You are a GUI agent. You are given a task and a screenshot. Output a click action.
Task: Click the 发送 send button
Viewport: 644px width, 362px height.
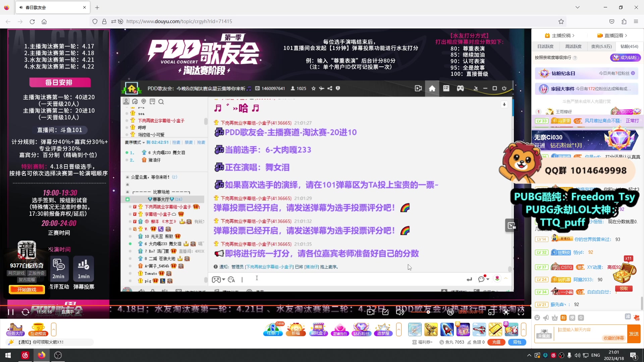click(x=634, y=334)
